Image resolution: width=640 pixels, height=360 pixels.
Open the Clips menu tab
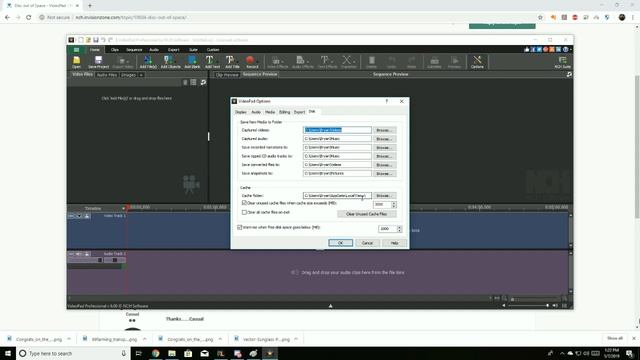115,50
